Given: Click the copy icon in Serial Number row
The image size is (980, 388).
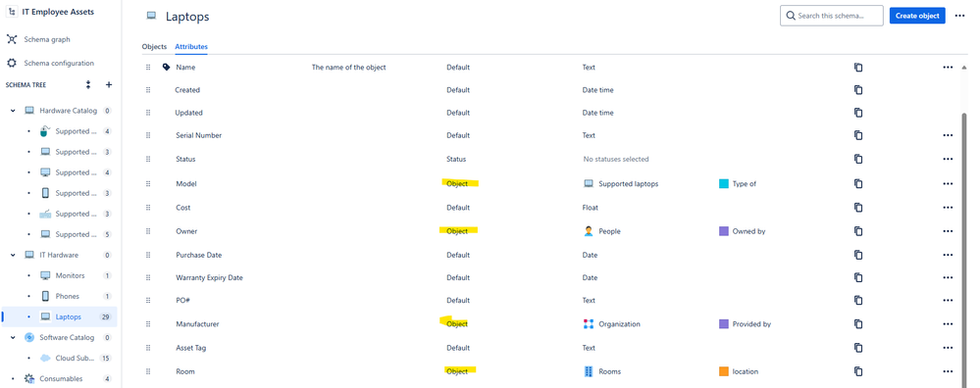Looking at the screenshot, I should click(858, 135).
